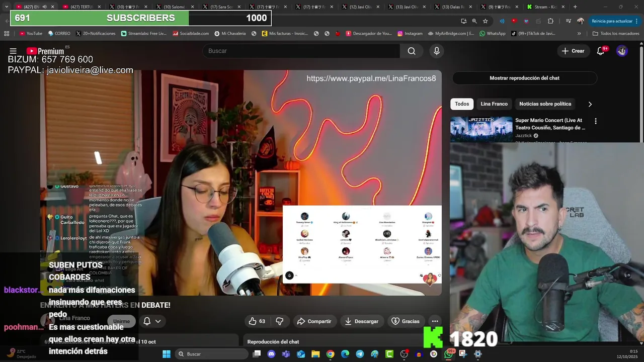
Task: Open Microsoft Teams from the taskbar
Action: point(286,354)
